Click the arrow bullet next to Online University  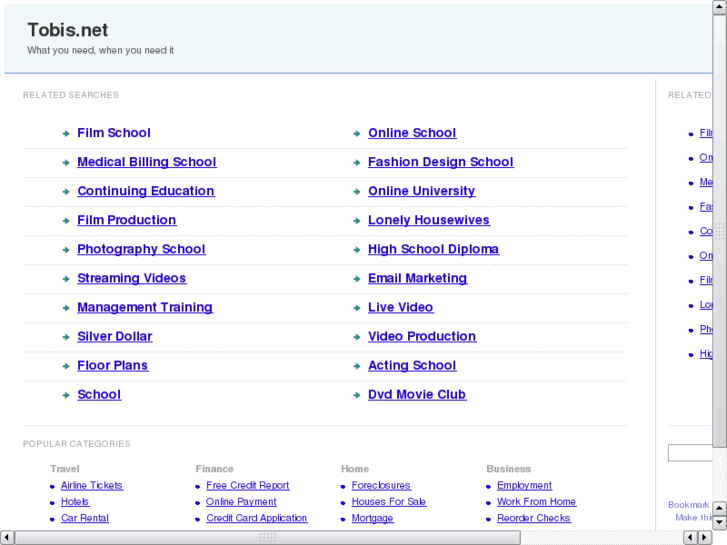click(x=357, y=192)
